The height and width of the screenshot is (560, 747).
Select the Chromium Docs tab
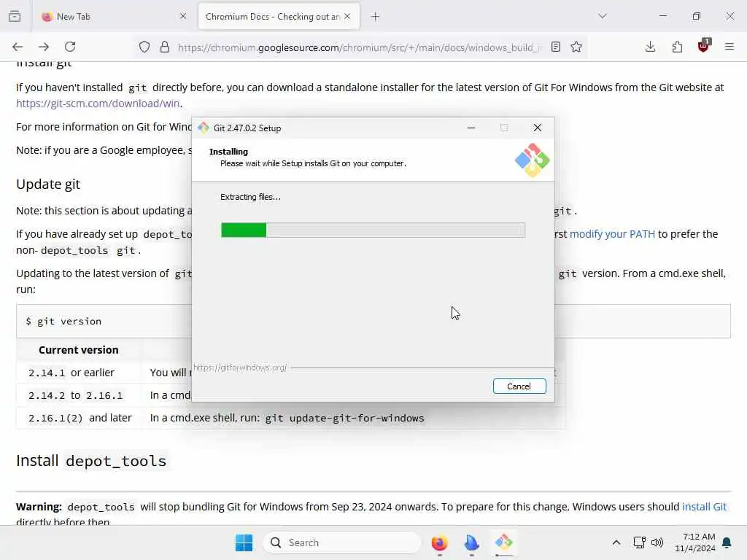click(x=279, y=16)
